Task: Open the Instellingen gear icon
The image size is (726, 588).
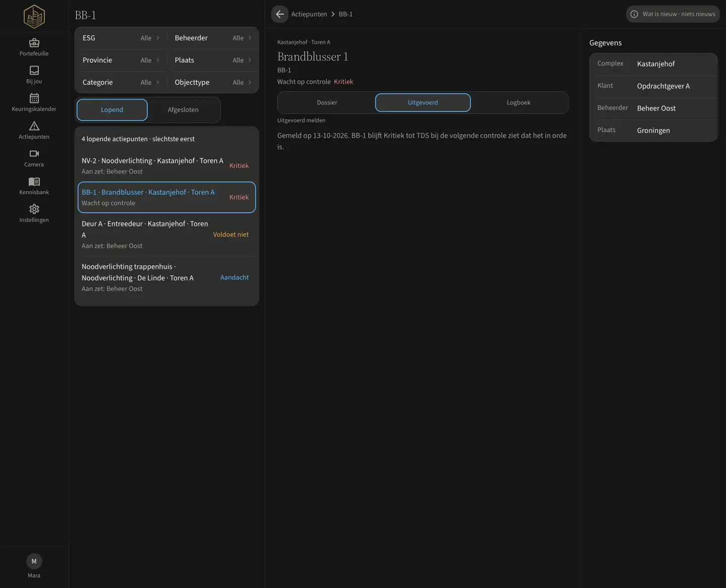Action: pos(34,209)
